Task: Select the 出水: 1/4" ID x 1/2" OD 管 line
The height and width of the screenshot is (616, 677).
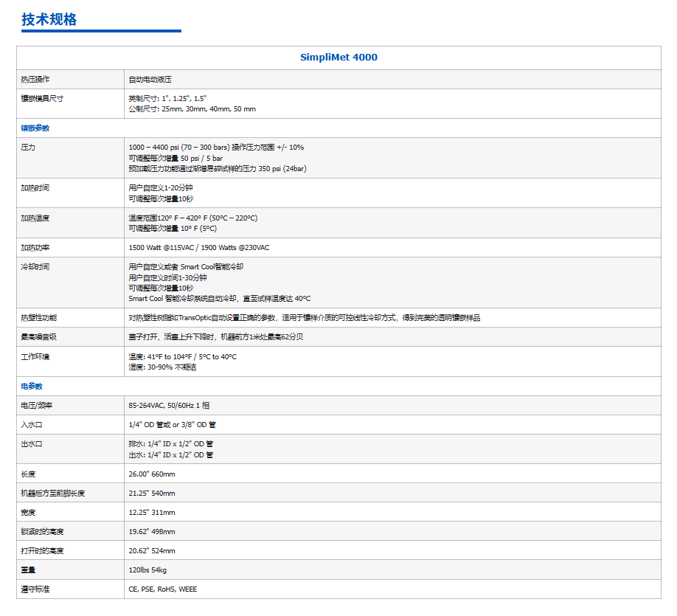Action: pos(170,455)
